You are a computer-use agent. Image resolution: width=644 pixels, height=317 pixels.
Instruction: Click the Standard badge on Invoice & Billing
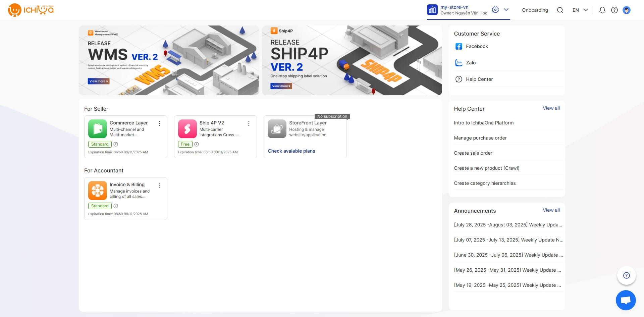pyautogui.click(x=100, y=206)
